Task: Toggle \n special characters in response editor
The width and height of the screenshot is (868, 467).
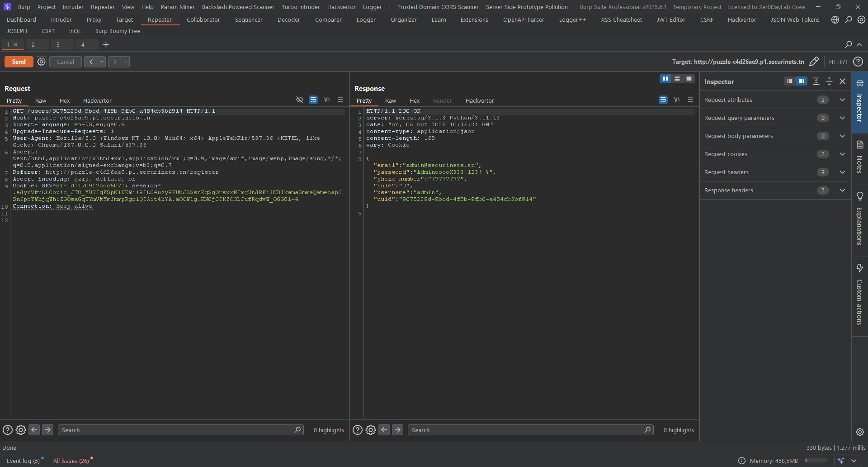Action: coord(677,100)
